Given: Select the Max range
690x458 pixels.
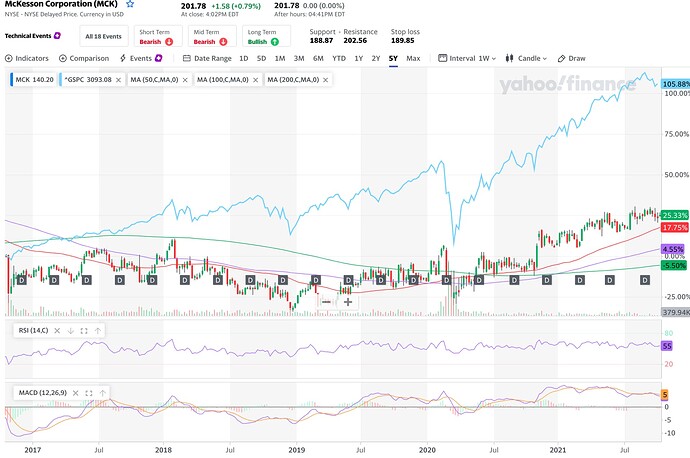Looking at the screenshot, I should click(413, 58).
